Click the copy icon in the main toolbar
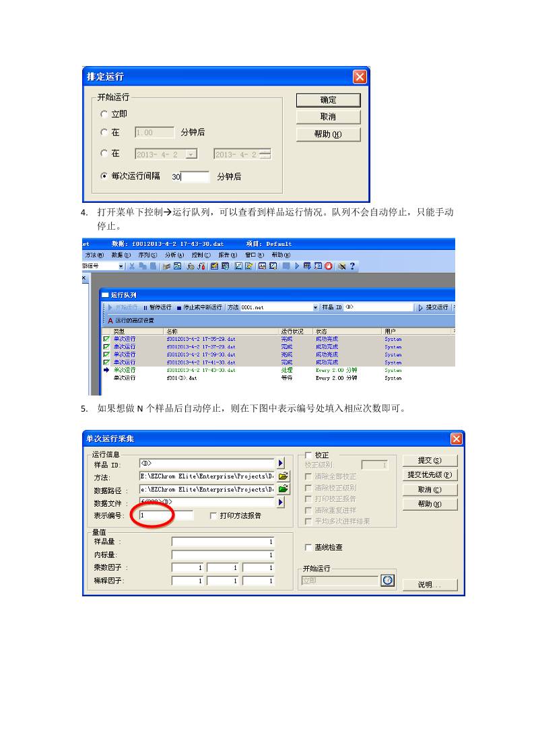 point(143,266)
